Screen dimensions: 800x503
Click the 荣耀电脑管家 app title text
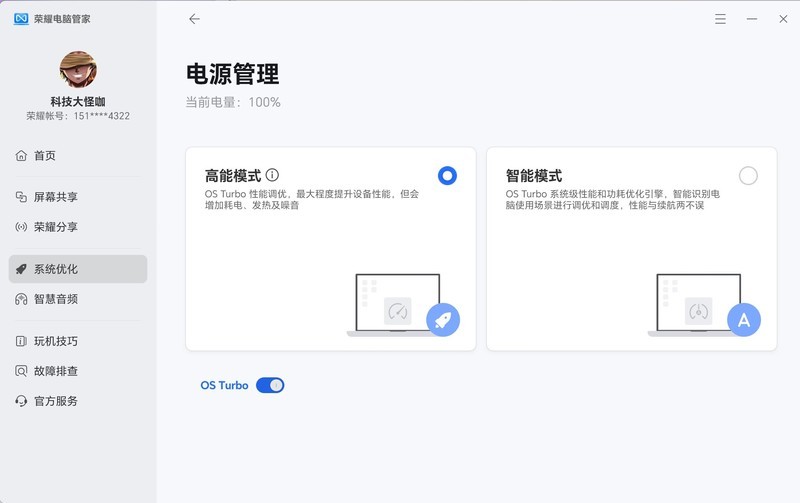tap(62, 19)
